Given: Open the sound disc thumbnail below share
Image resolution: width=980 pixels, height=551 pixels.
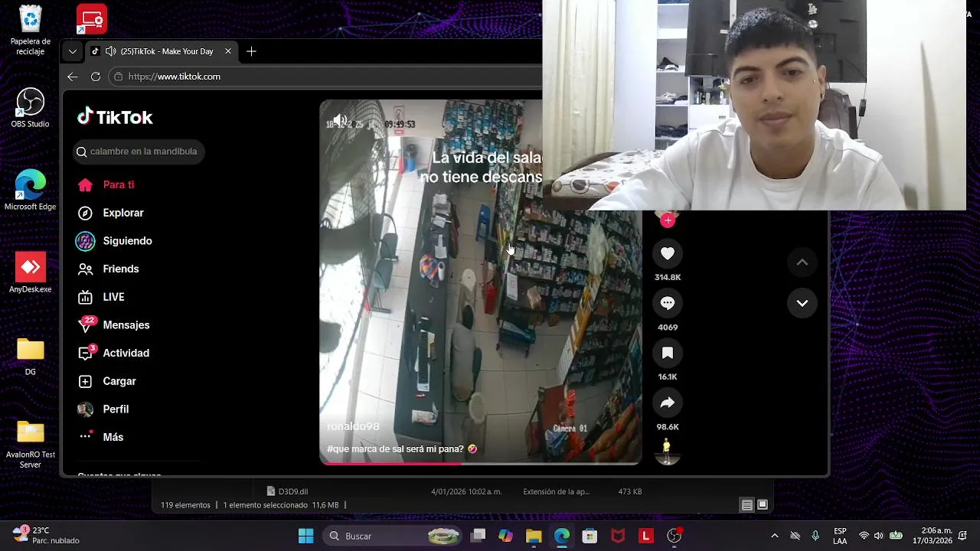Looking at the screenshot, I should [667, 452].
